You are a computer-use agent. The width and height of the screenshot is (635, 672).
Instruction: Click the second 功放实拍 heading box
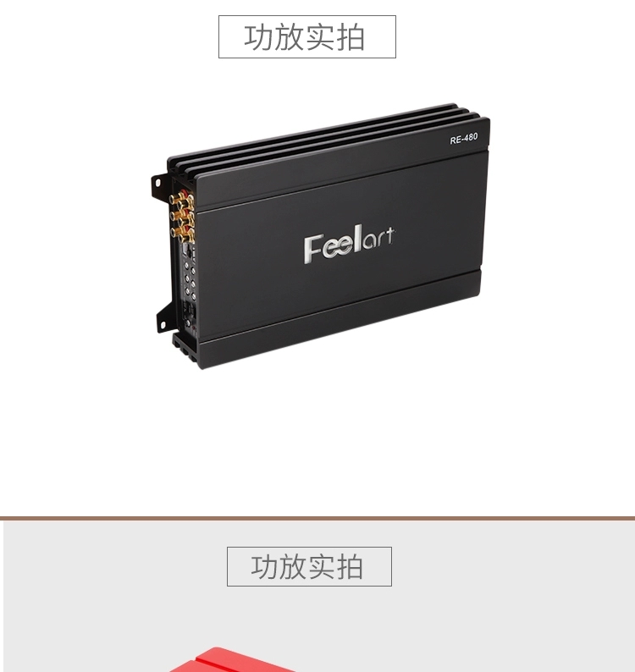pyautogui.click(x=309, y=566)
